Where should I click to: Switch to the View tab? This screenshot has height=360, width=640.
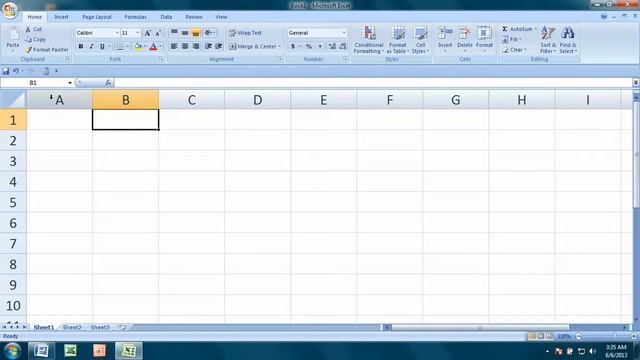(x=221, y=17)
